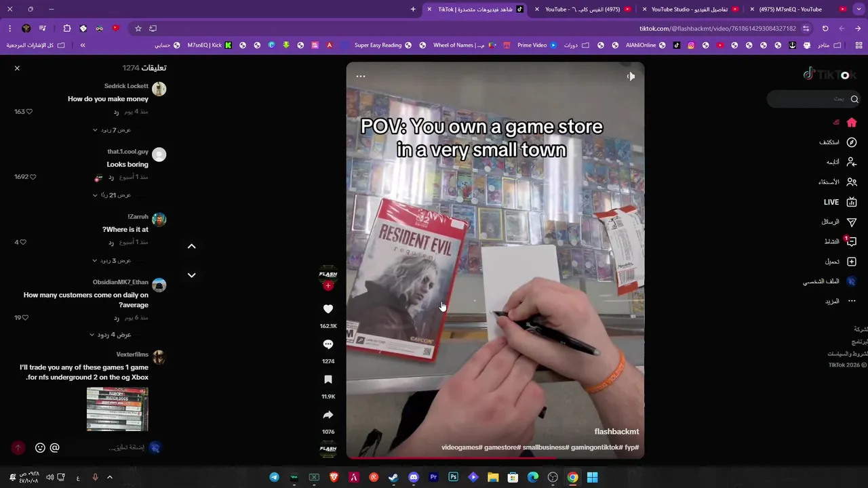The image size is (868, 488).
Task: Reload the page
Action: coord(825,28)
